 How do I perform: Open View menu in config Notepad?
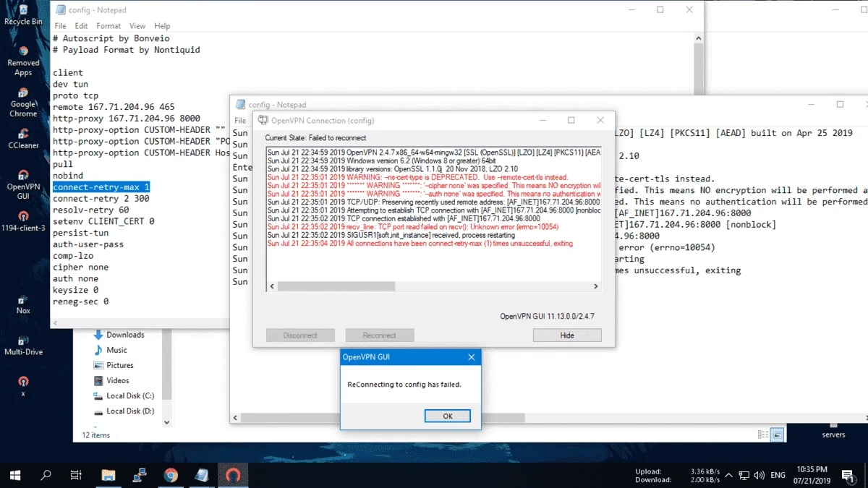click(x=137, y=26)
